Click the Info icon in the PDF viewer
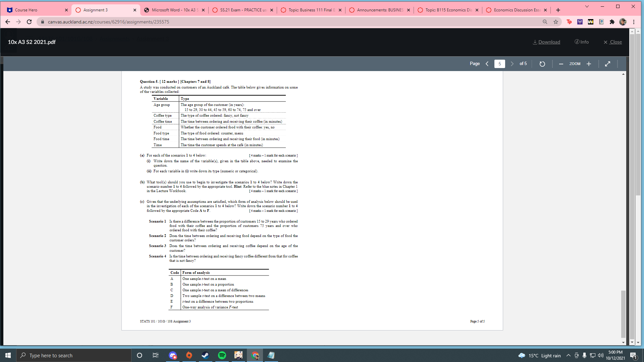The width and height of the screenshot is (644, 362). pos(577,42)
